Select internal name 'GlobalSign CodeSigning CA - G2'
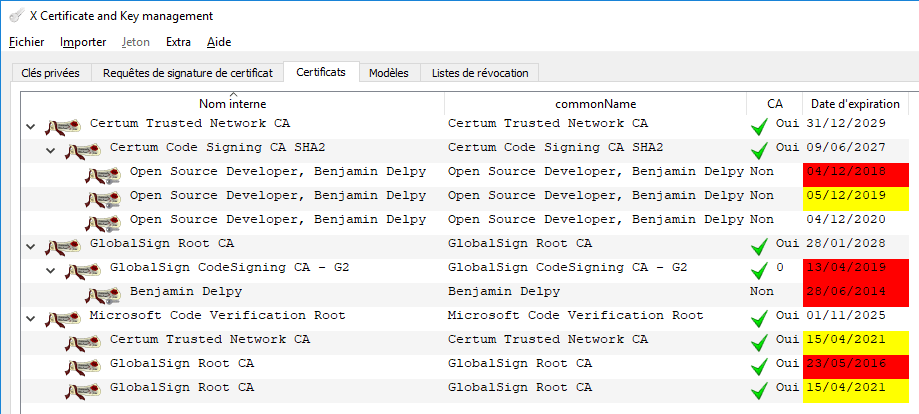919x414 pixels. tap(230, 267)
